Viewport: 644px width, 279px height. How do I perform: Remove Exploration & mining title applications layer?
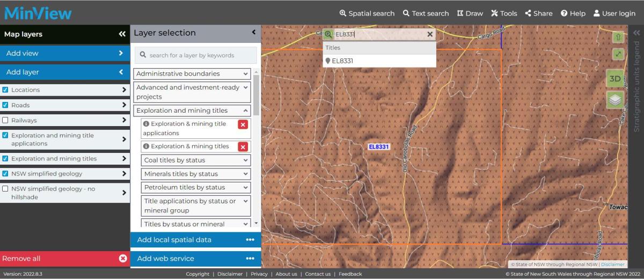coord(243,124)
